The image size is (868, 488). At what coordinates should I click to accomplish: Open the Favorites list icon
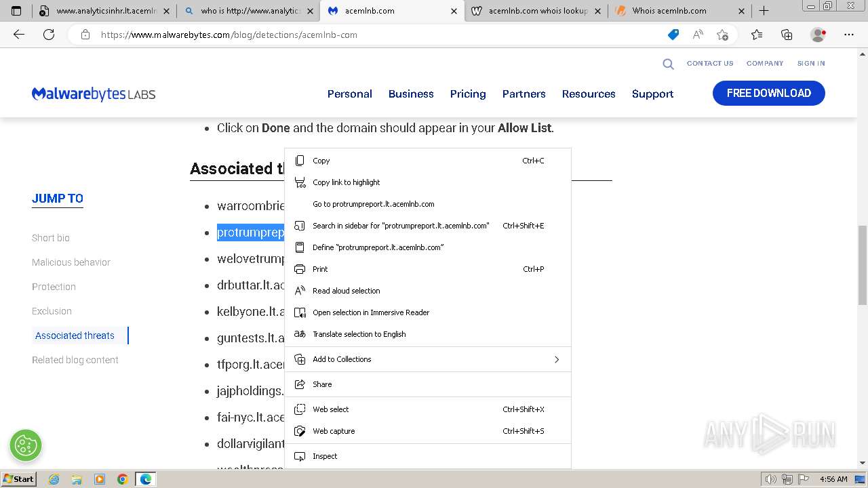[757, 35]
